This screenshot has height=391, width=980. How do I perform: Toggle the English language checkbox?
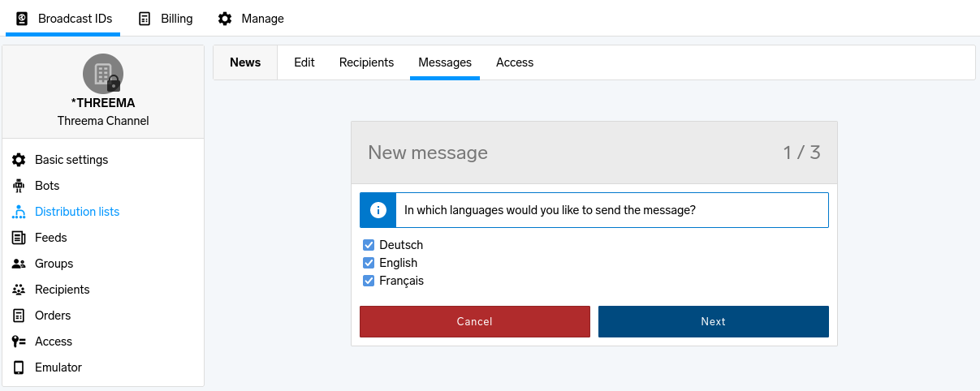click(369, 263)
